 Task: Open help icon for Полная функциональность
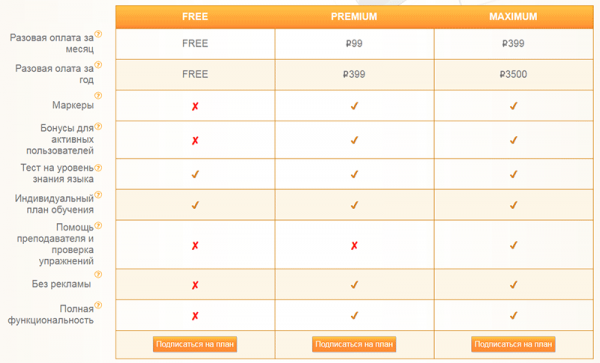point(98,305)
